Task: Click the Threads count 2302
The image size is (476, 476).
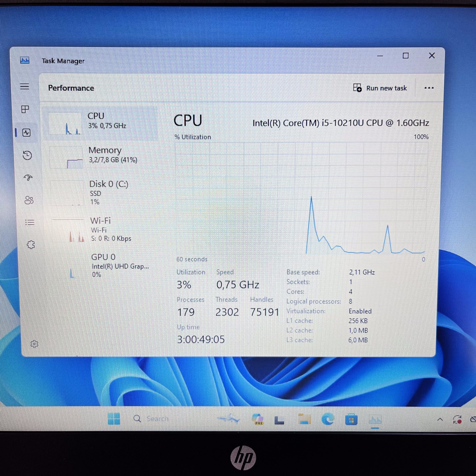Action: [x=227, y=312]
